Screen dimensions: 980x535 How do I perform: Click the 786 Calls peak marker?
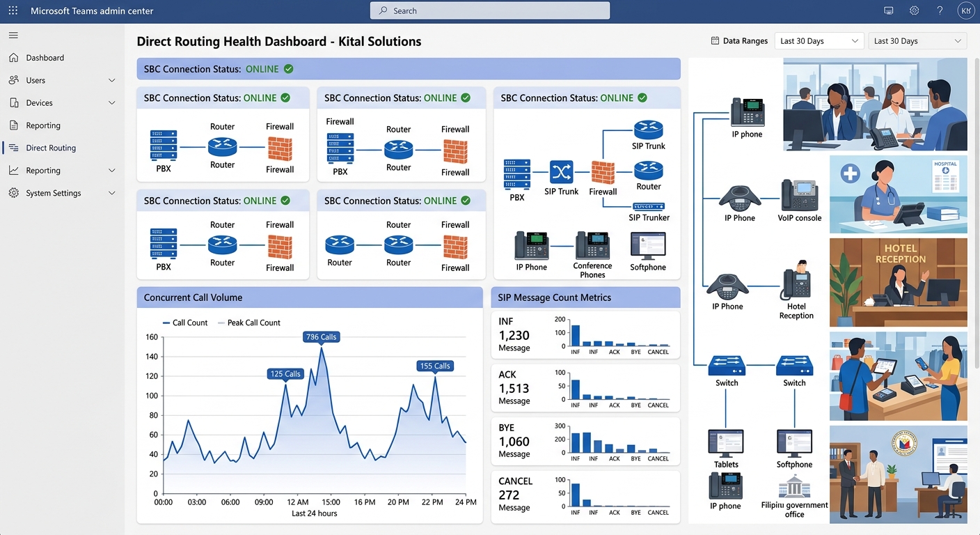click(x=321, y=336)
